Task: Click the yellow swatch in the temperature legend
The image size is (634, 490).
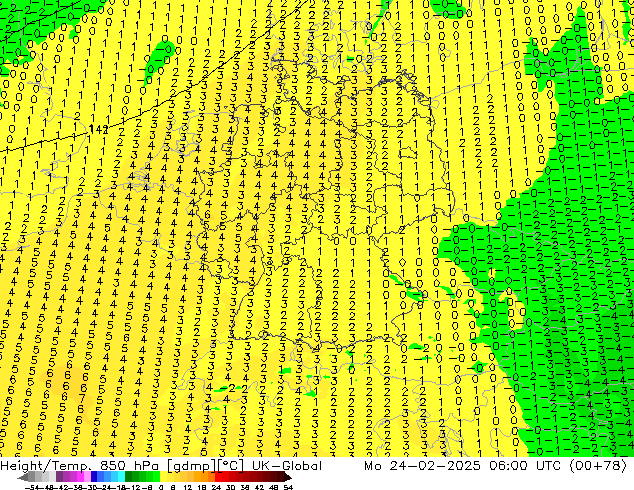Action: [163, 477]
